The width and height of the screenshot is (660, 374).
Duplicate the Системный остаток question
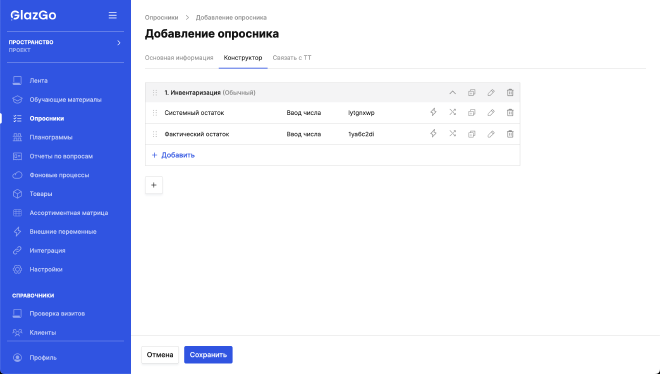tap(472, 112)
